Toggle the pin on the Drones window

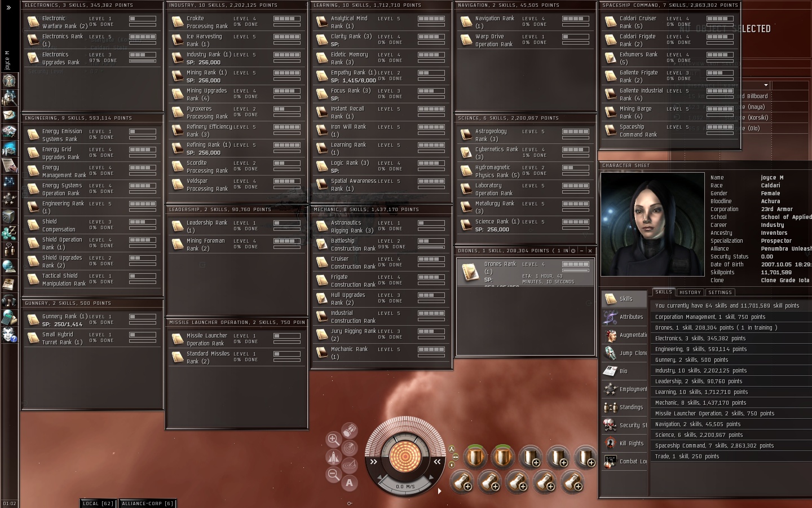coord(573,251)
